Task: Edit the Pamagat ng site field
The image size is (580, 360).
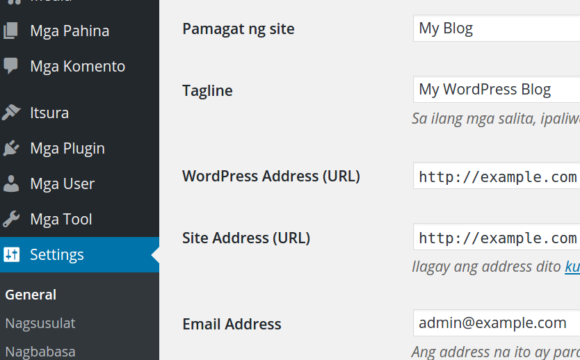Action: (x=496, y=28)
